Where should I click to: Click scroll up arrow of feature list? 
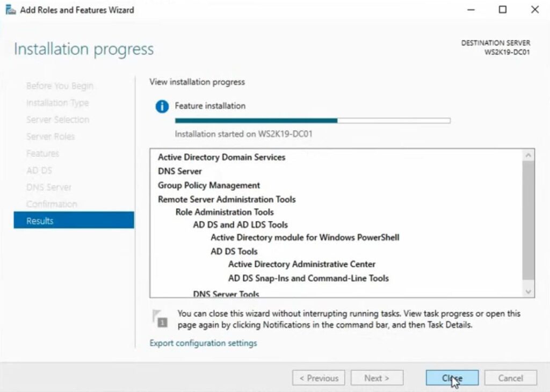529,155
